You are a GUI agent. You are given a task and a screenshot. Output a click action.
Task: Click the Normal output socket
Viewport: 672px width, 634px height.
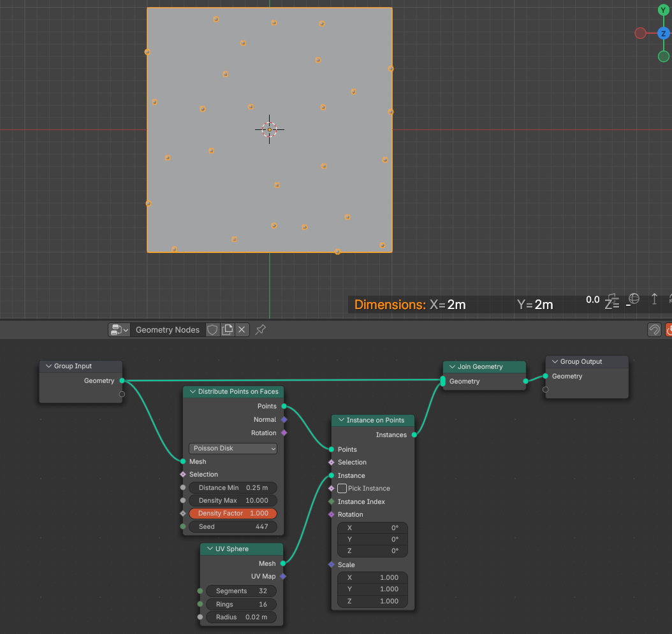point(284,419)
